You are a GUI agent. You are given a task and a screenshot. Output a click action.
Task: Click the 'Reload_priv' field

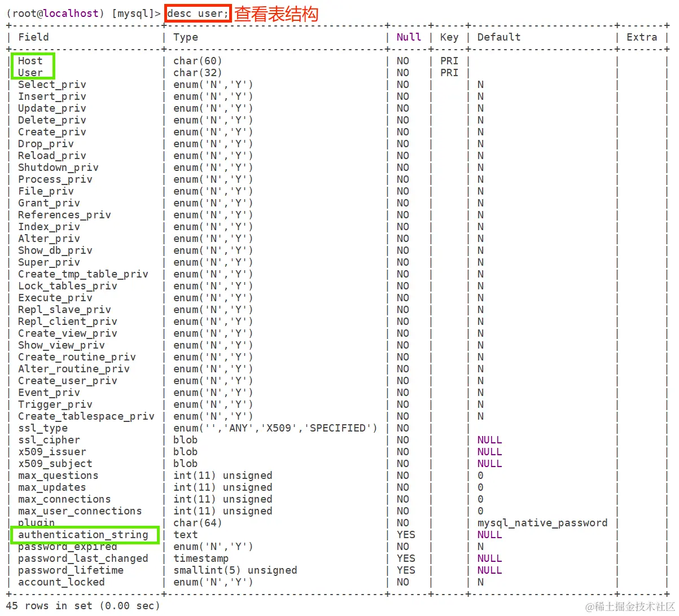click(x=52, y=156)
